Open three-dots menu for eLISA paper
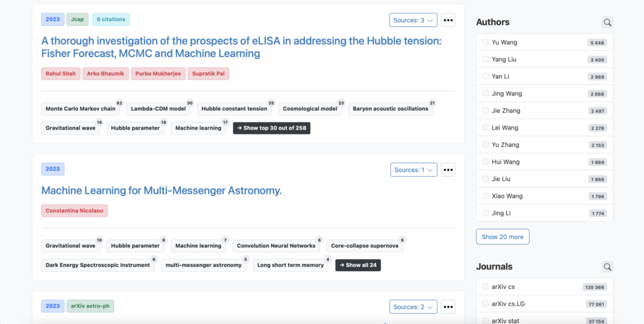Image resolution: width=644 pixels, height=324 pixels. click(x=448, y=20)
